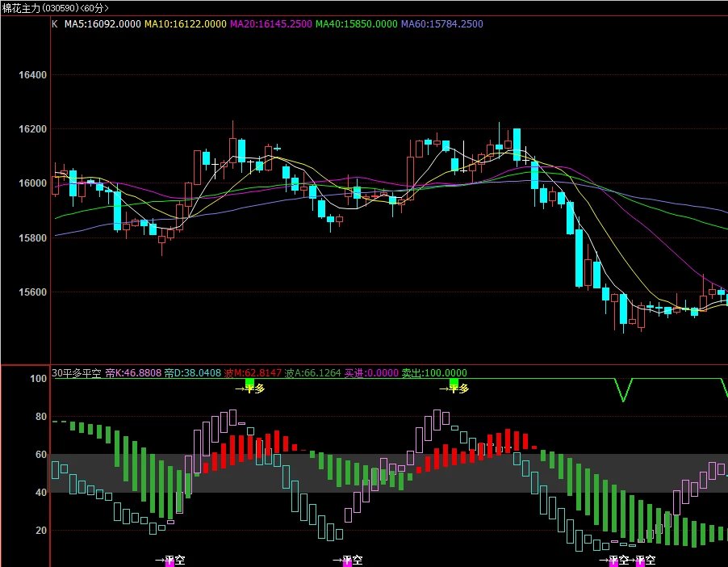Click the 15600 price axis label
728x567 pixels.
32,292
